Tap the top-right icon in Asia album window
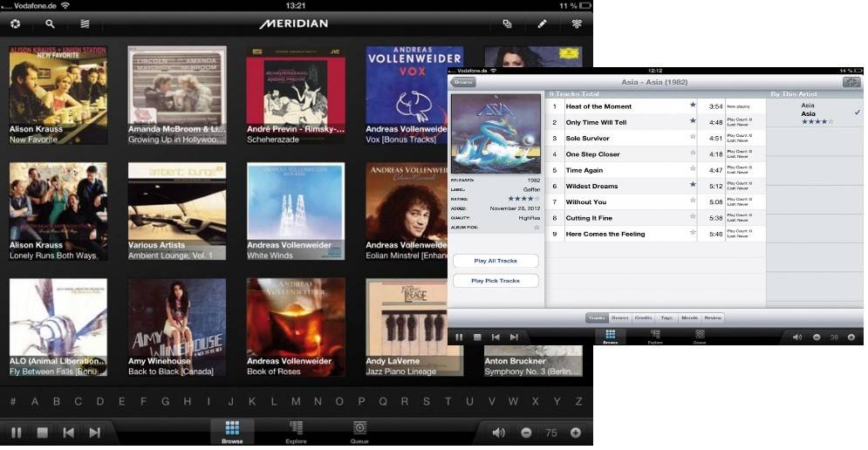The width and height of the screenshot is (868, 450). pyautogui.click(x=851, y=82)
